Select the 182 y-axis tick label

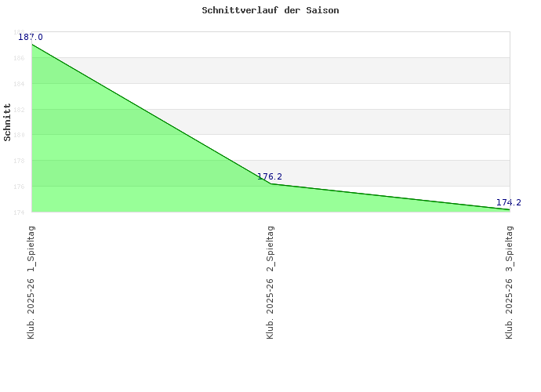pyautogui.click(x=20, y=110)
